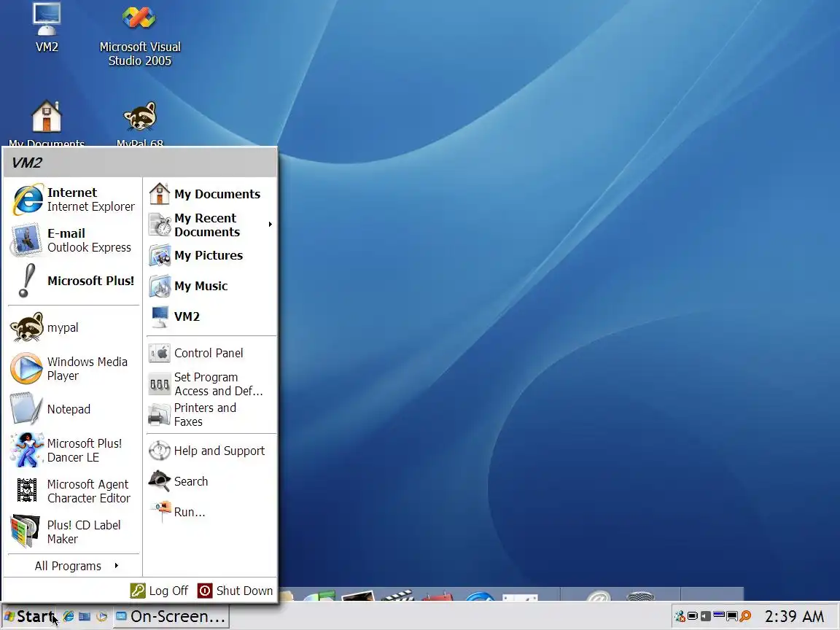Click the taskbar clock showing 2:39 AM
Image resolution: width=840 pixels, height=630 pixels.
794,616
